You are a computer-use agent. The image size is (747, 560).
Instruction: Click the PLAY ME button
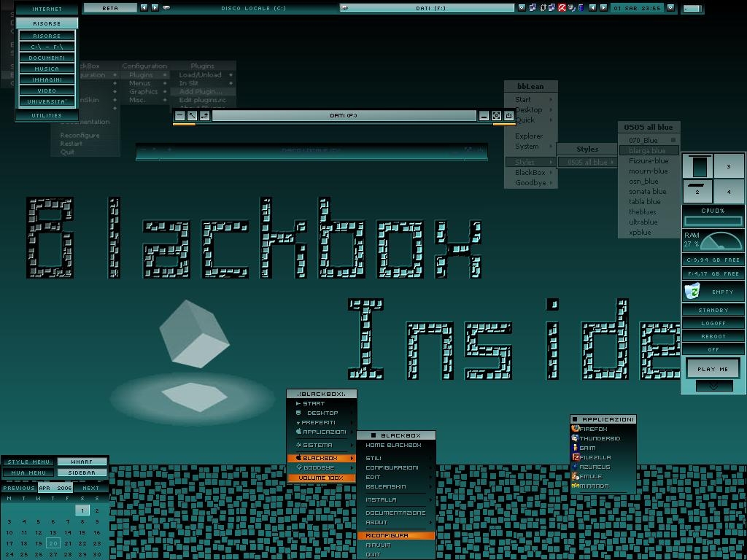pyautogui.click(x=713, y=368)
